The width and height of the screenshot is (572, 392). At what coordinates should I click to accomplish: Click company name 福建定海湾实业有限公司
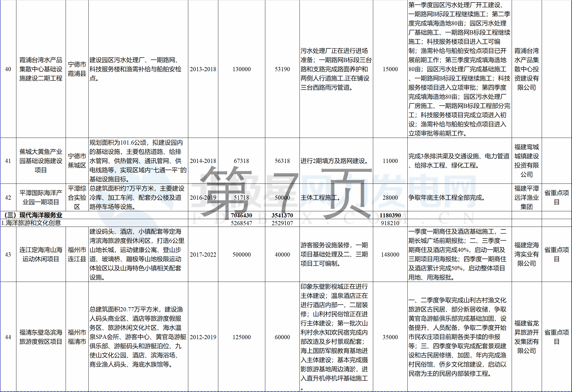526,254
